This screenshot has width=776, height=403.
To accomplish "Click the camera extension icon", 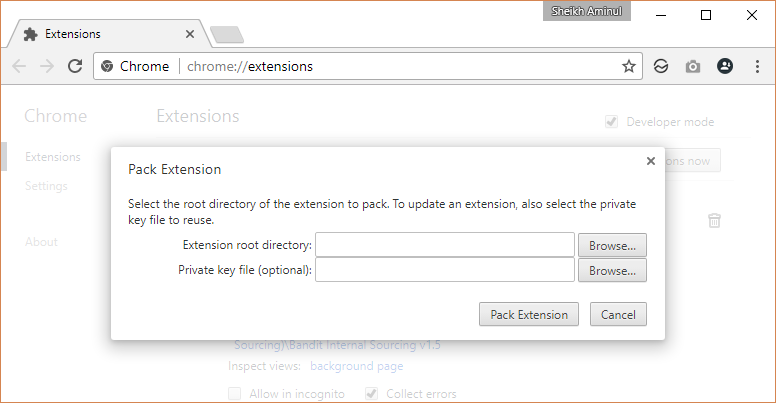I will click(x=692, y=66).
